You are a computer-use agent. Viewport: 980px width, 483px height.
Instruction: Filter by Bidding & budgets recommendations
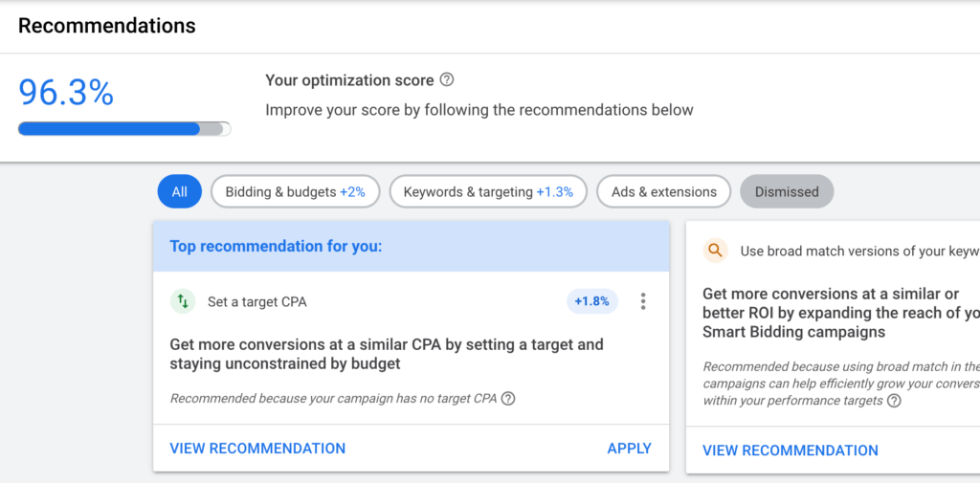tap(295, 191)
